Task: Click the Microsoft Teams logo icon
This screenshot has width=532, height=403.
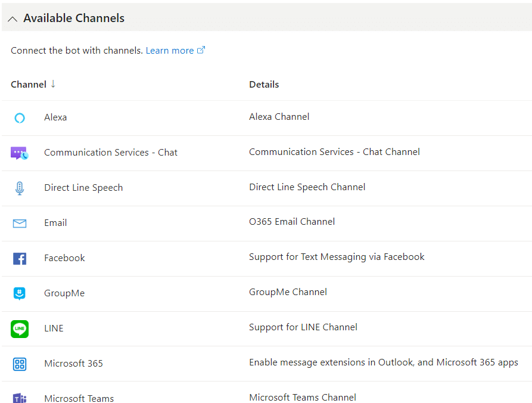Action: tap(20, 398)
